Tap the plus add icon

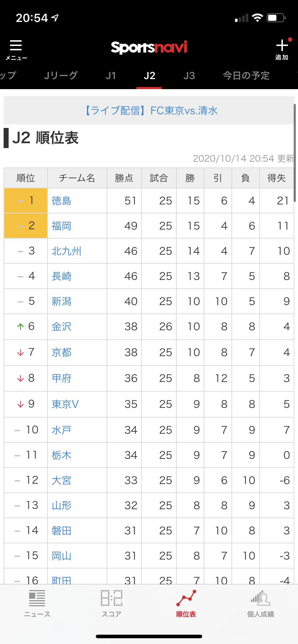[x=282, y=46]
